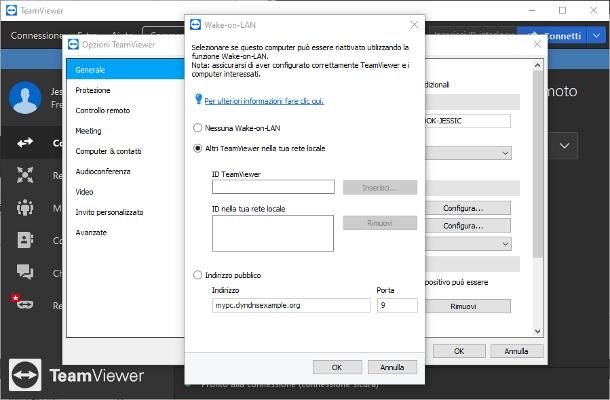The height and width of the screenshot is (400, 610).
Task: Click the options window scrollbar down arrow
Action: [x=537, y=332]
